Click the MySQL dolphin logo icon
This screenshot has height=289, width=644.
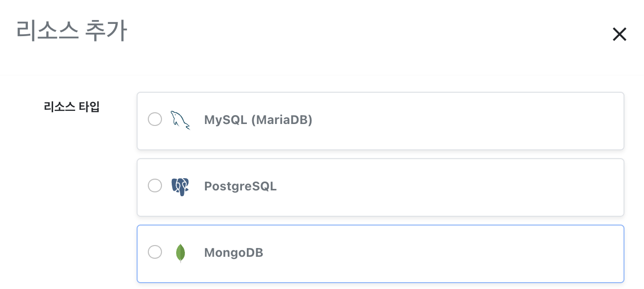pos(180,120)
